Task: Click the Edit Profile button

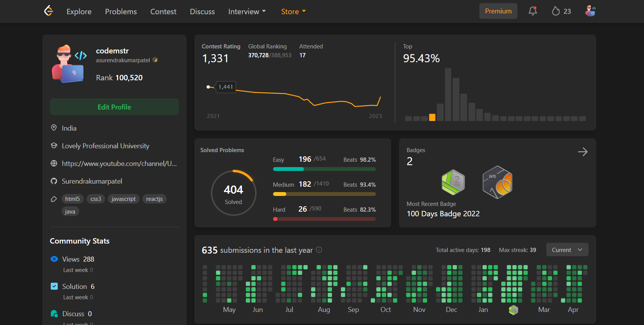Action: click(114, 107)
